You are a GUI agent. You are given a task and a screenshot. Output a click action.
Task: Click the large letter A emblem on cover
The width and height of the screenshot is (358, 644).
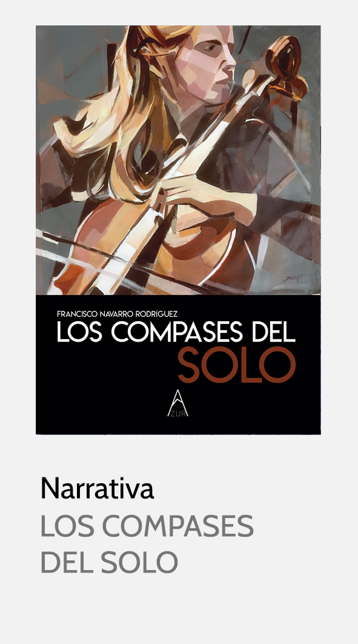[177, 400]
